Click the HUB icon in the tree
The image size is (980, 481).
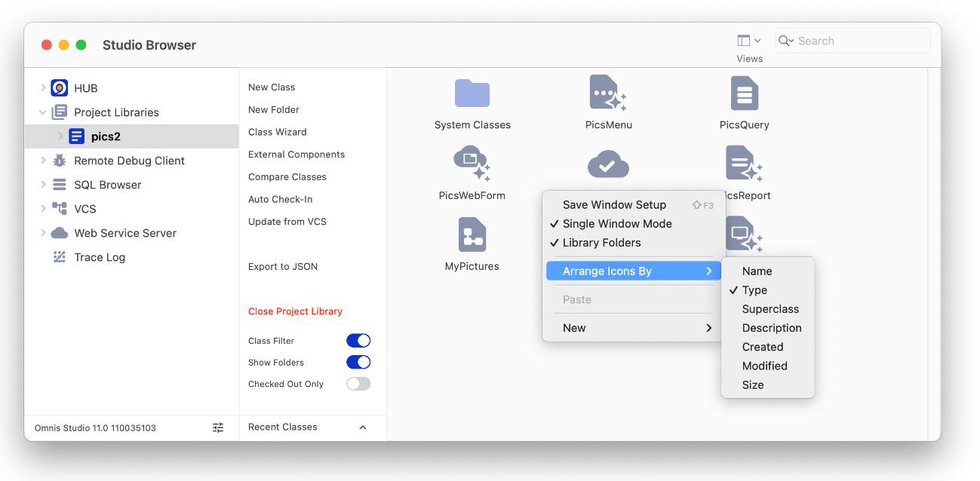(59, 88)
